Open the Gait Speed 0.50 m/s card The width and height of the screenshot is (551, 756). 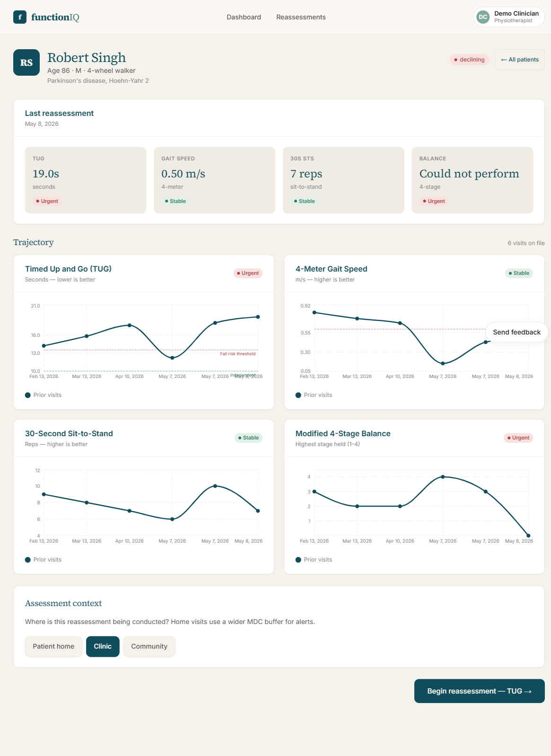click(x=214, y=180)
